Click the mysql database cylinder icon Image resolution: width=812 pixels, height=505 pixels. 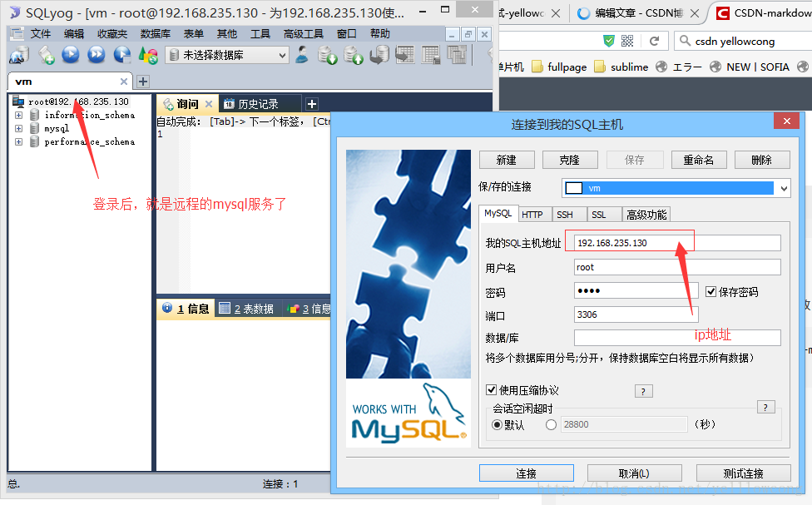pyautogui.click(x=34, y=128)
